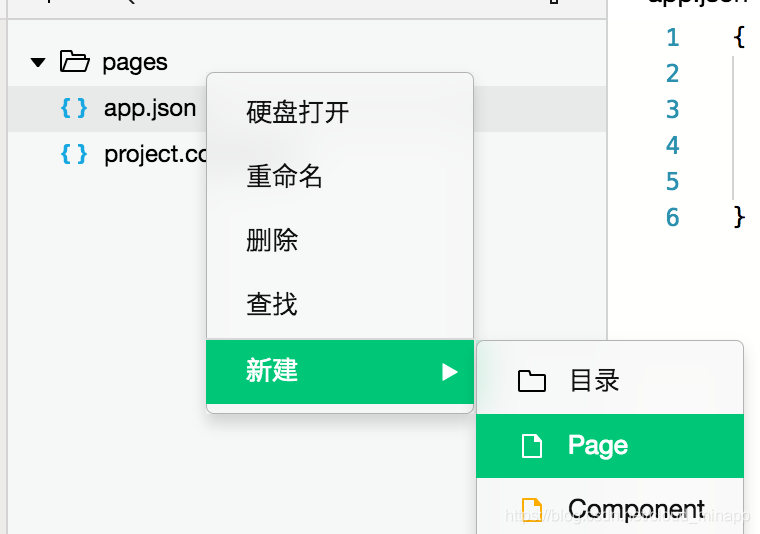Click the 目录 folder icon

coord(532,381)
